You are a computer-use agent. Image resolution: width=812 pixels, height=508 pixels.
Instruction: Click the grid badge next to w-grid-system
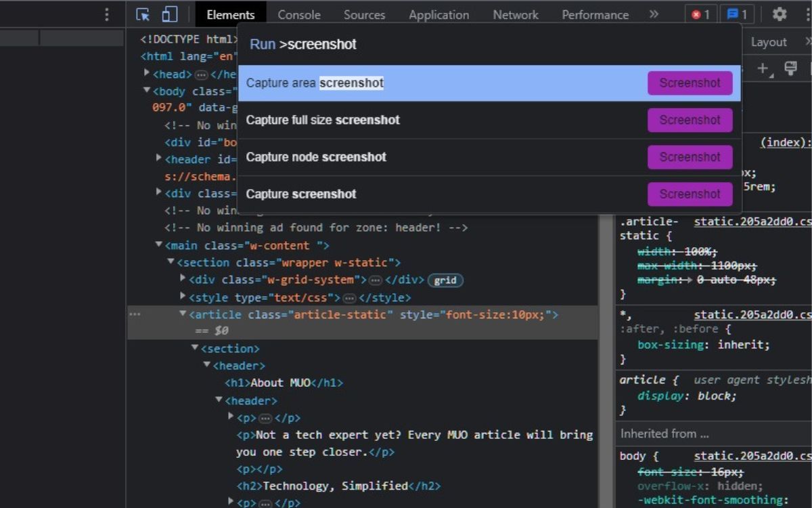point(445,280)
